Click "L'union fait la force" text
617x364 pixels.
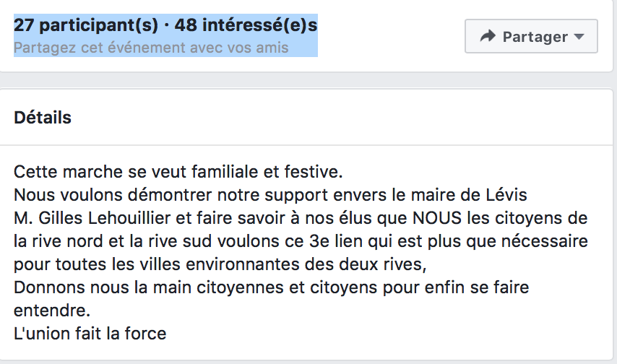coord(90,334)
